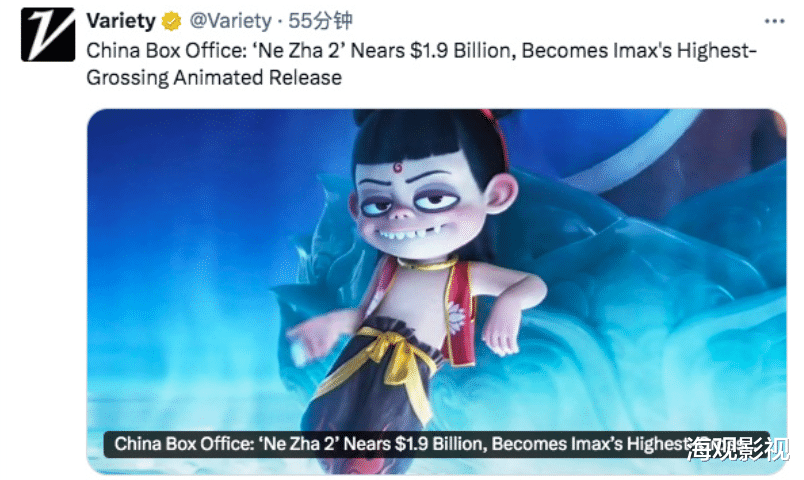This screenshot has height=480, width=804.
Task: Click '$1.9 Billion' in the image caption bar
Action: click(440, 444)
